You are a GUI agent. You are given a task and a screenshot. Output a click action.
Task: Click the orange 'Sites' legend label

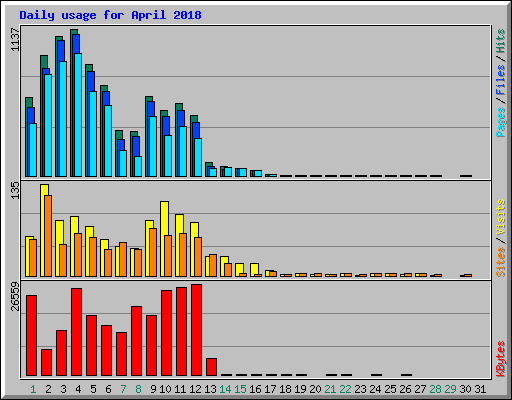click(501, 262)
